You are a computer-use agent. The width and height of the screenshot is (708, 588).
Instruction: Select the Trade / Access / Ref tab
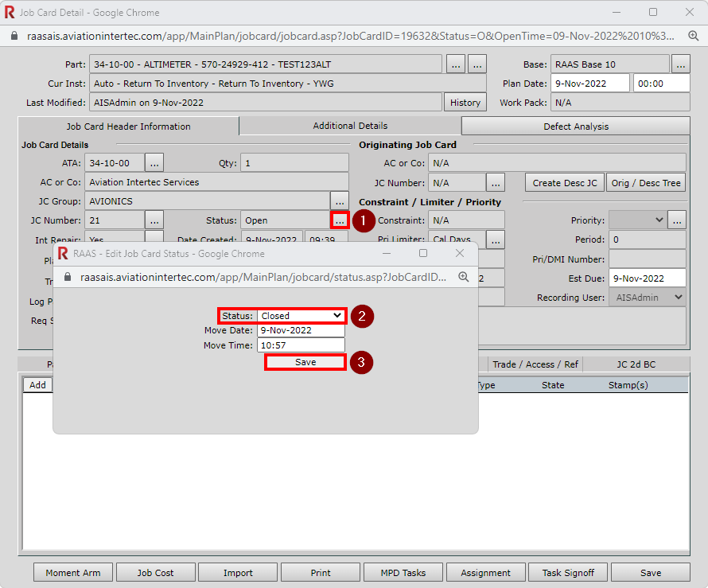click(535, 364)
